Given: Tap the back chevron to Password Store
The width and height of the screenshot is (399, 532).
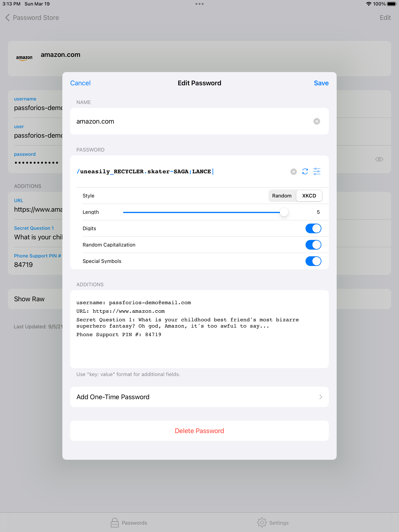Looking at the screenshot, I should click(x=7, y=18).
